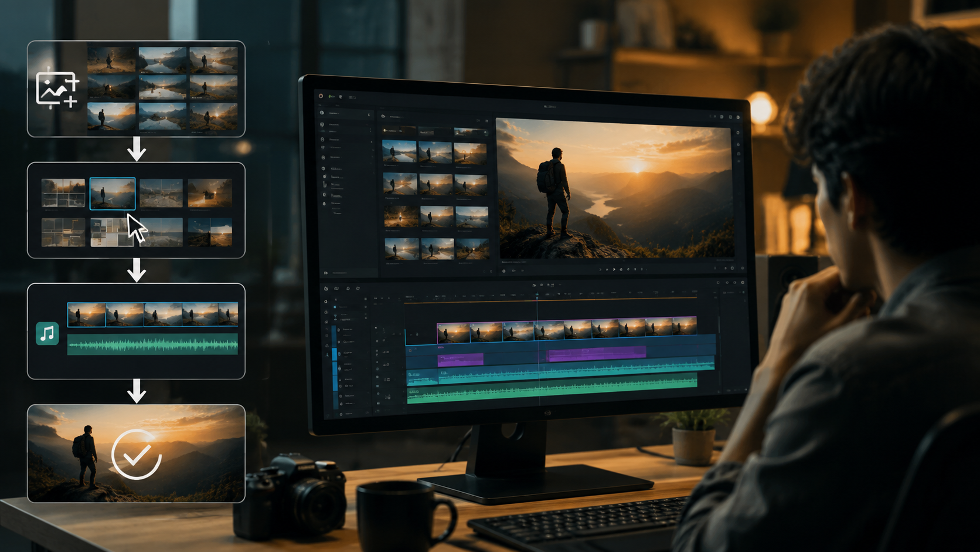Click the circle icon at the preview's bottom-left corner
The width and height of the screenshot is (980, 552).
click(x=503, y=270)
